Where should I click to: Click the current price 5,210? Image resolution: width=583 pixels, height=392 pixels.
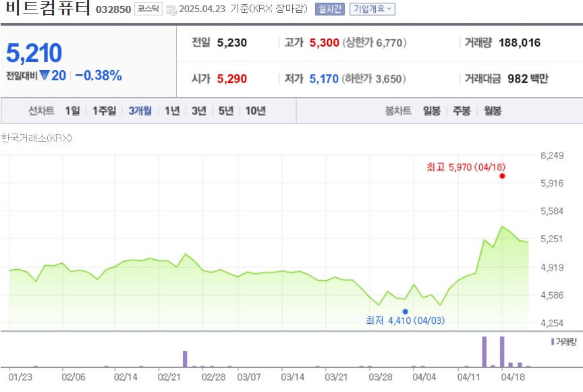pos(34,53)
